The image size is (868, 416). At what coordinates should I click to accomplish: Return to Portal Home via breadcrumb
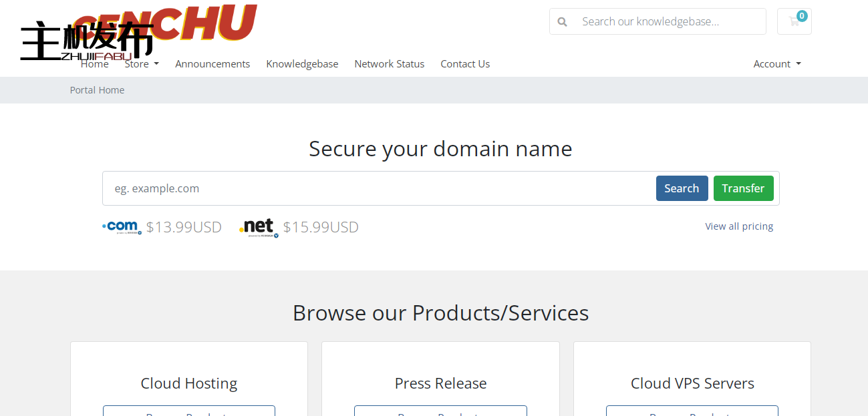(x=97, y=89)
